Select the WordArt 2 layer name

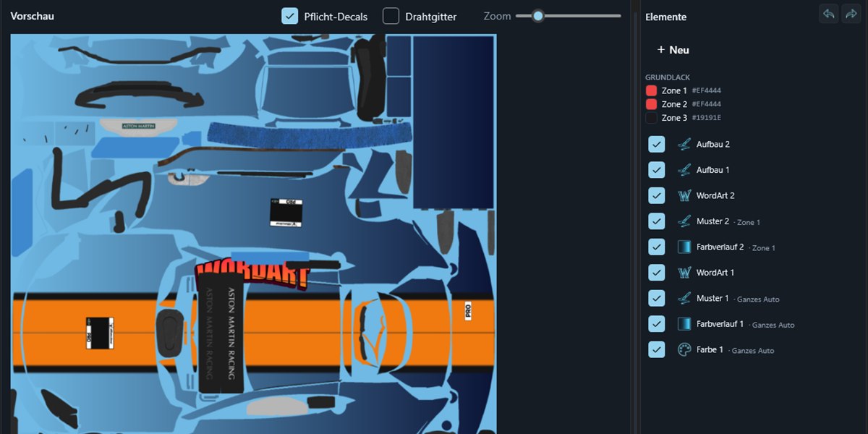[715, 195]
